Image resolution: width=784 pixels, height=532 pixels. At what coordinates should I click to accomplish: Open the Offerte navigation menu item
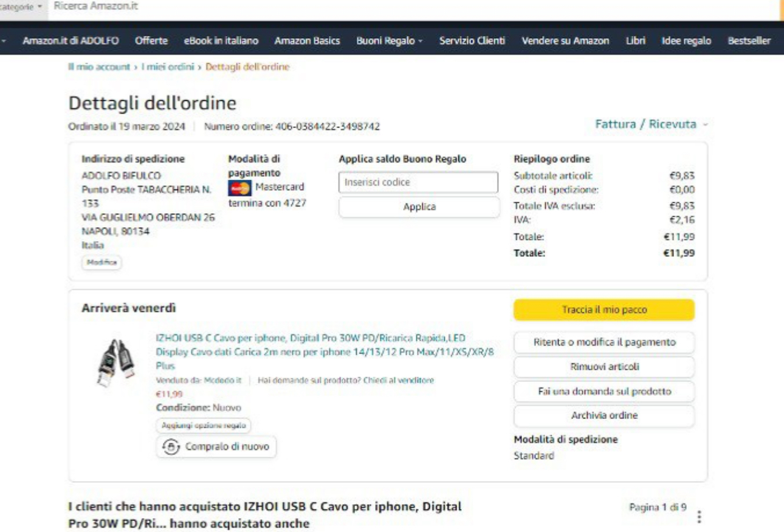pos(151,41)
